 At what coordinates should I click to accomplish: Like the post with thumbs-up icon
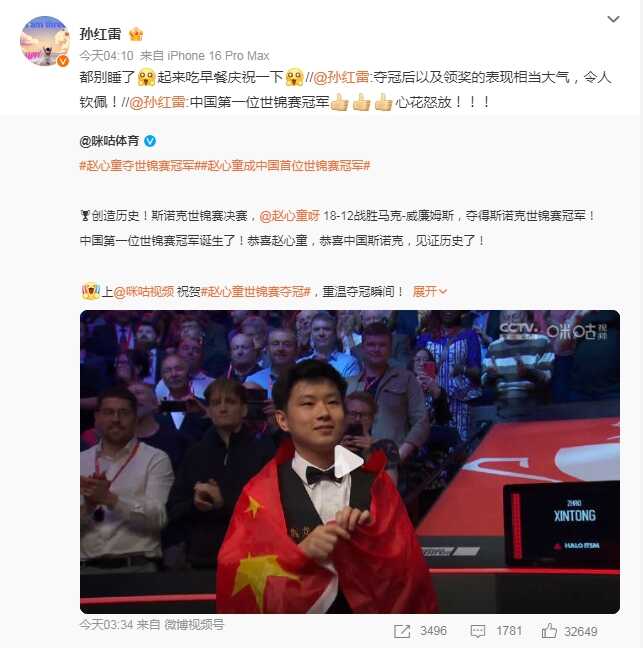pyautogui.click(x=549, y=631)
